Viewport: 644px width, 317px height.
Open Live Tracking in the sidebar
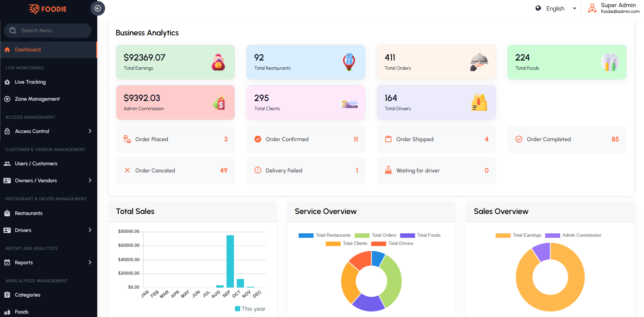[x=30, y=82]
